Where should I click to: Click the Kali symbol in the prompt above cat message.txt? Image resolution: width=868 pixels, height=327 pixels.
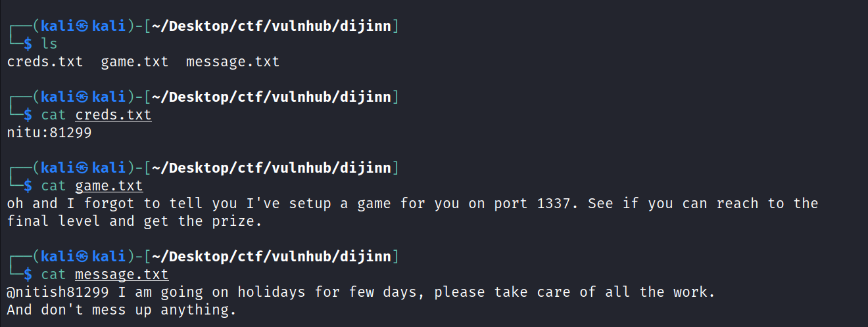point(82,257)
